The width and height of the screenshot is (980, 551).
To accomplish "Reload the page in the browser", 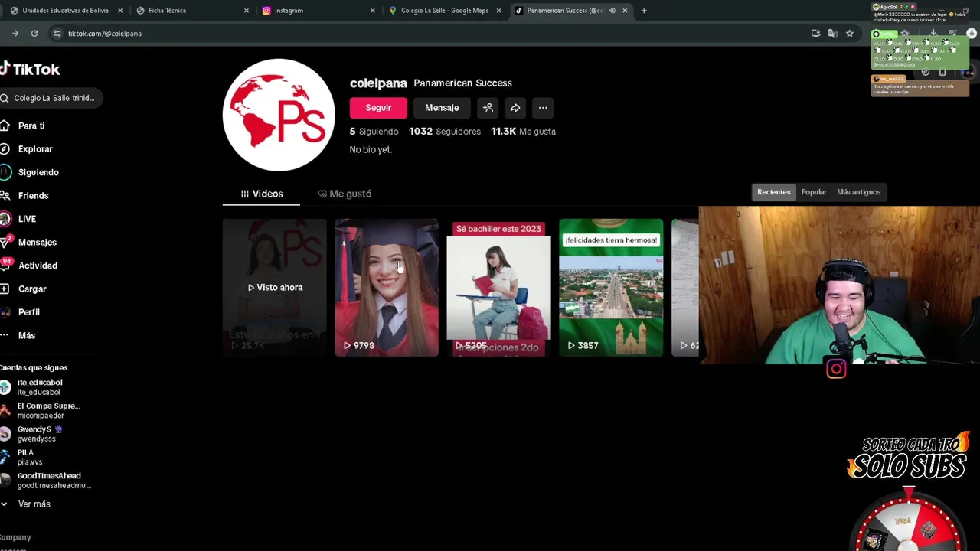I will tap(34, 34).
